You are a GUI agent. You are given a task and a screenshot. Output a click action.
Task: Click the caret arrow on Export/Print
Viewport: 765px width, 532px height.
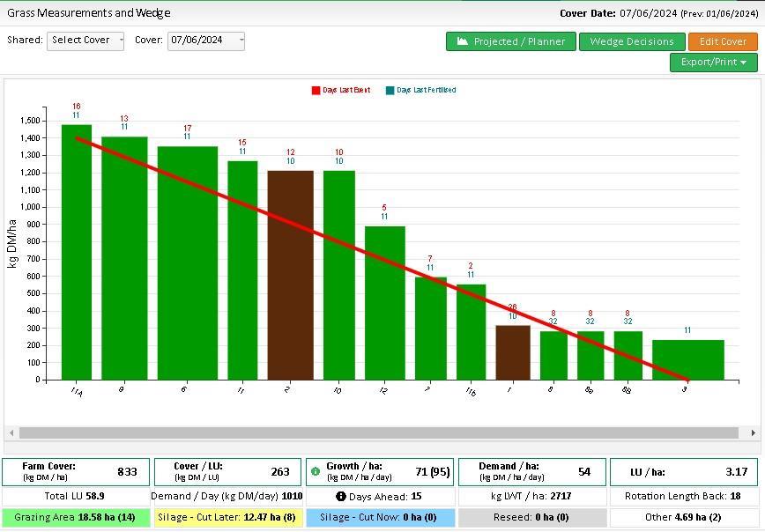tap(744, 63)
